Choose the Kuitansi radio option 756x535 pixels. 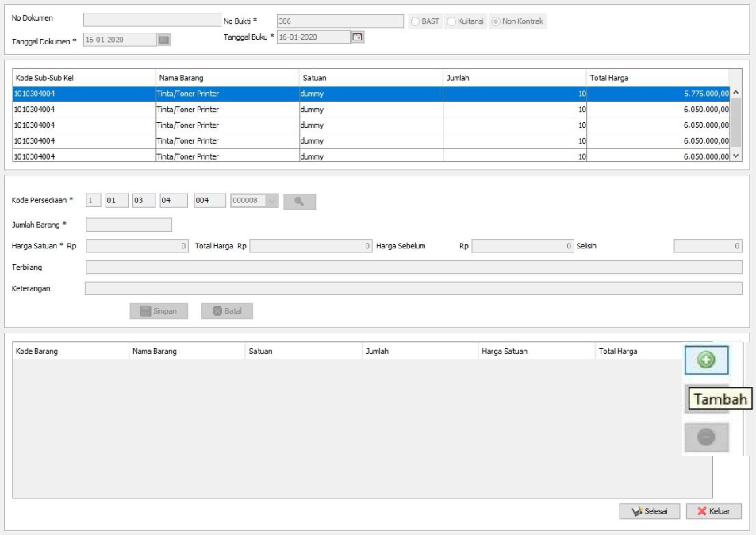click(x=452, y=21)
